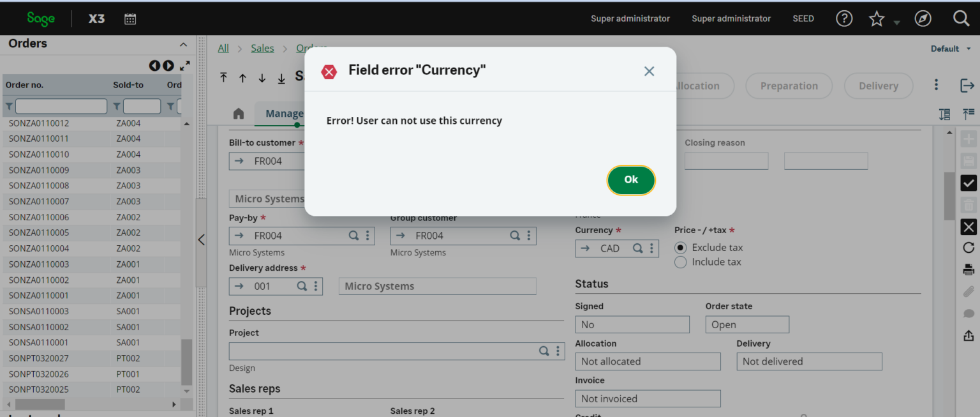Viewport: 980px width, 417px height.
Task: Select the Include tax radio button
Action: [x=680, y=262]
